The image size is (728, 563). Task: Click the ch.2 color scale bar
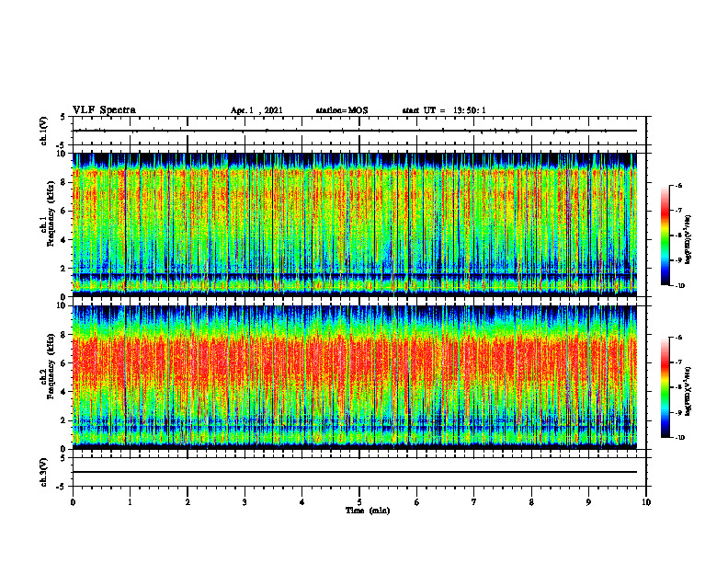pyautogui.click(x=665, y=387)
